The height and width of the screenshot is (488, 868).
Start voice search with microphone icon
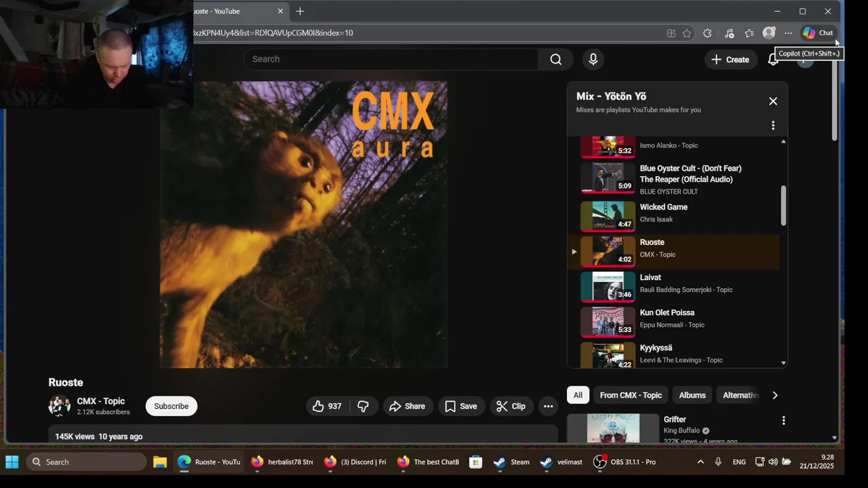(x=593, y=59)
